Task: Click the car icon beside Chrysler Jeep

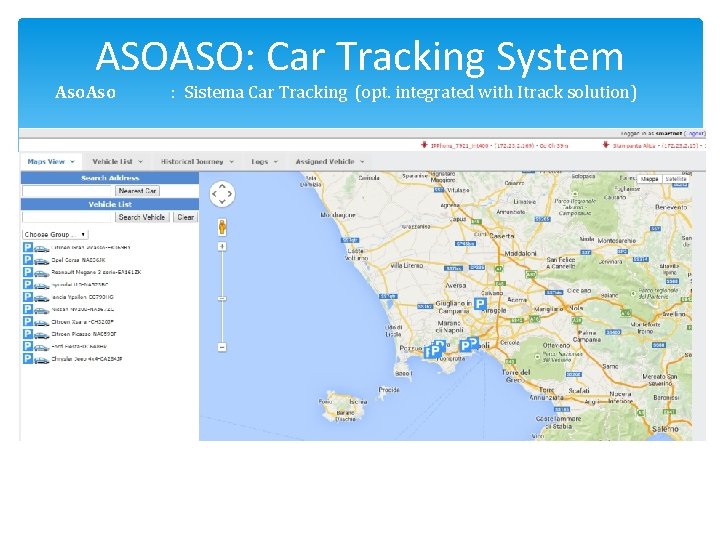Action: [x=41, y=360]
